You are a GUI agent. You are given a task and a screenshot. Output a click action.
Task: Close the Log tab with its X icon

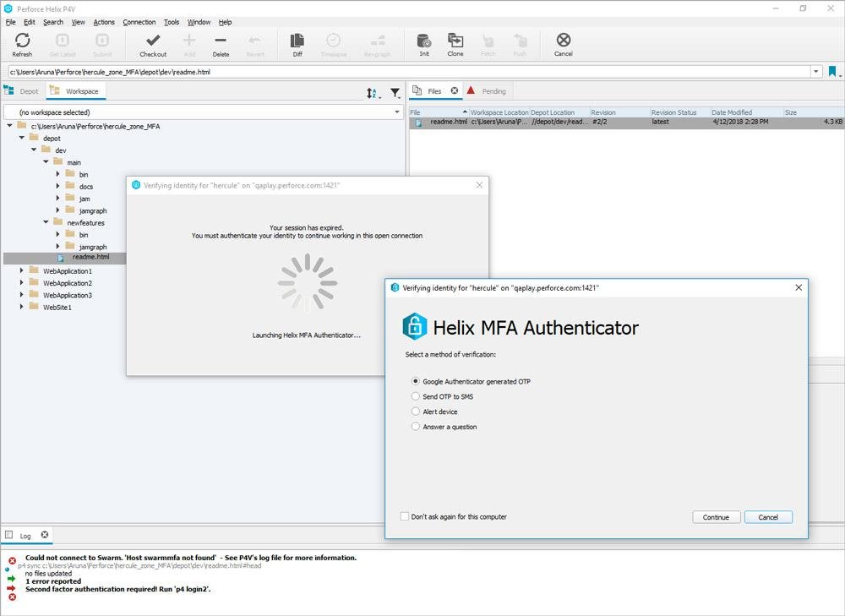coord(45,535)
